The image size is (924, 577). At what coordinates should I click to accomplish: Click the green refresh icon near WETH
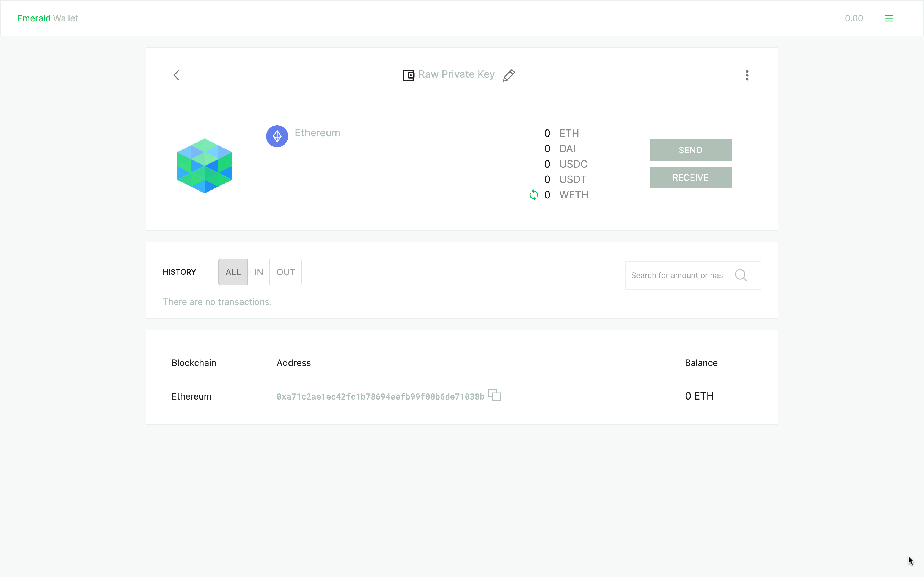tap(533, 195)
